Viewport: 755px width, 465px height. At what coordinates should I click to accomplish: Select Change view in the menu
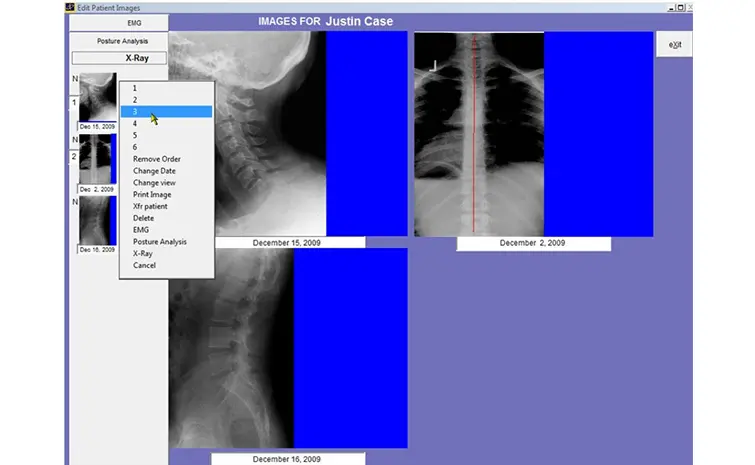(166, 182)
